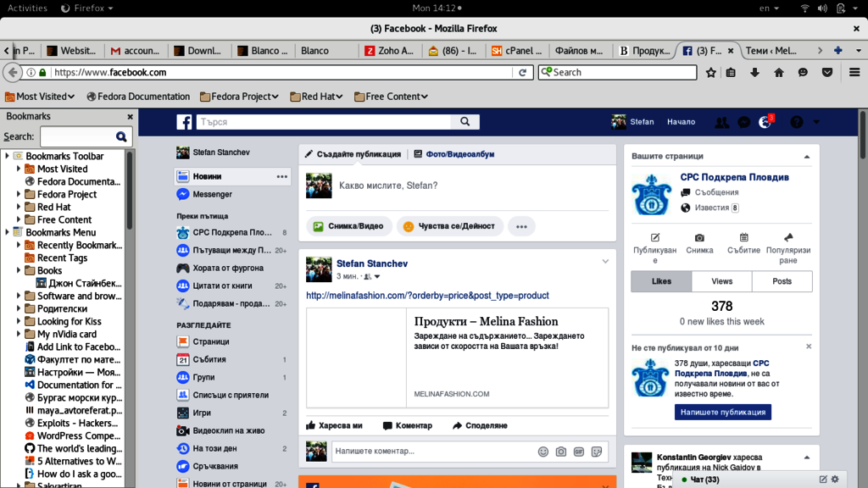Open Новини options three dots
Viewport: 868px width, 488px height.
coord(281,176)
